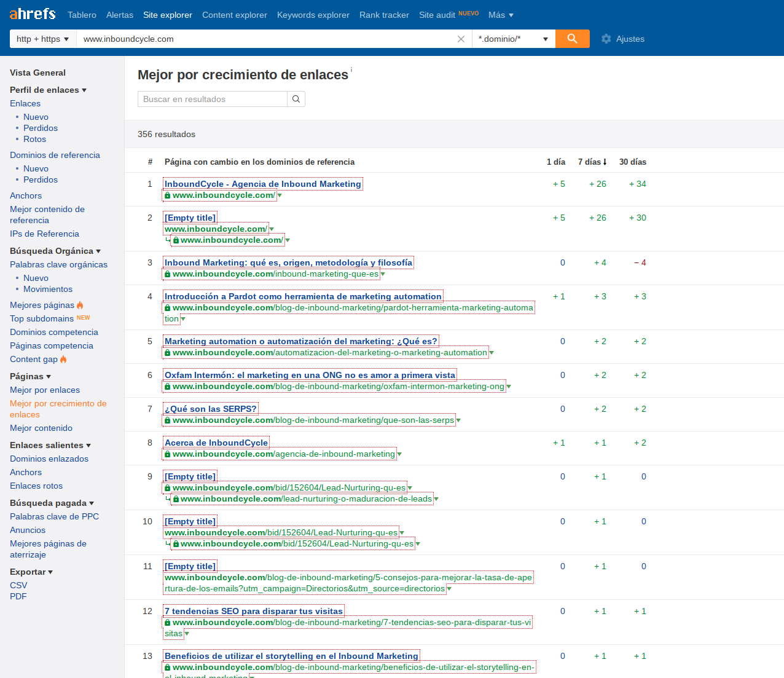Screen dimensions: 784x678
Task: Click the flame icon beside Content gap
Action: (x=63, y=360)
